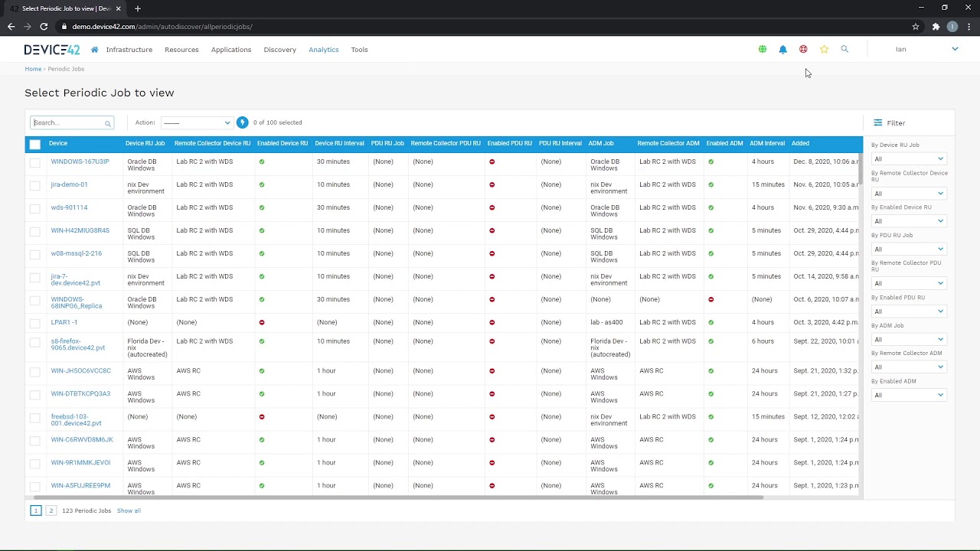Open the global search magnifier in header
Image resolution: width=980 pixels, height=551 pixels.
pos(844,49)
